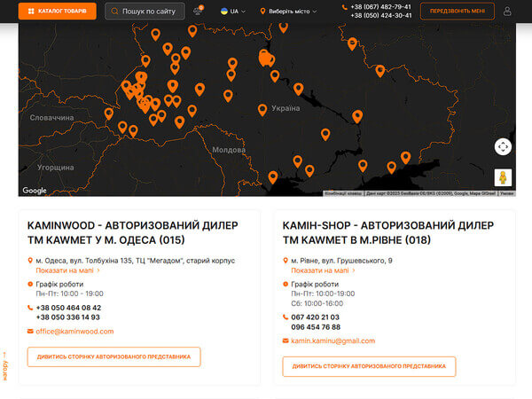
Task: Open Умови terms link on map footer
Action: 507,193
